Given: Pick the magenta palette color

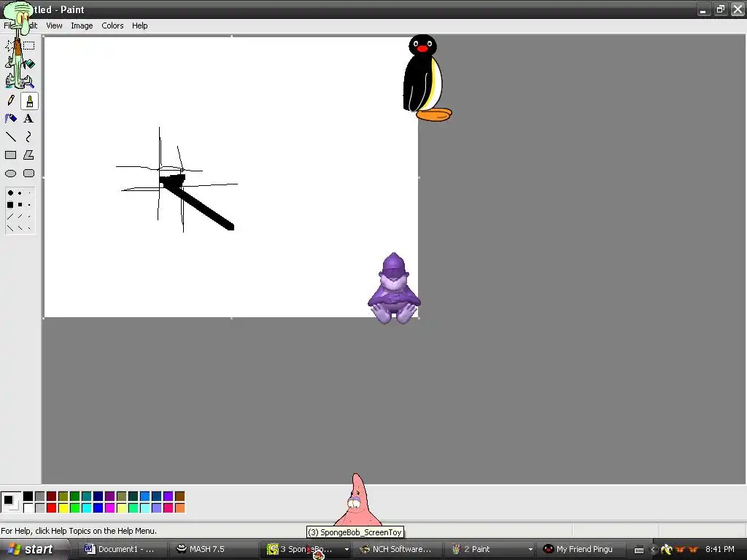Looking at the screenshot, I should pos(110,508).
